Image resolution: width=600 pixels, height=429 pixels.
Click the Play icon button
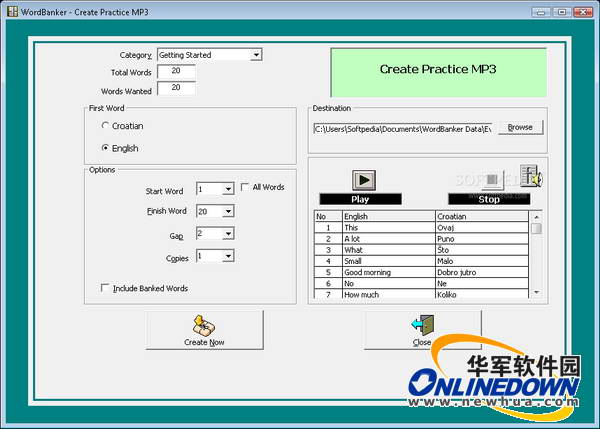[364, 180]
